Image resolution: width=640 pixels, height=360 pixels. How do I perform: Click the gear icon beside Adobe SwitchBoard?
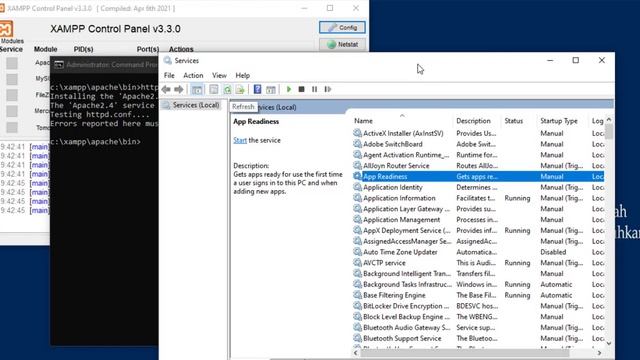(357, 144)
